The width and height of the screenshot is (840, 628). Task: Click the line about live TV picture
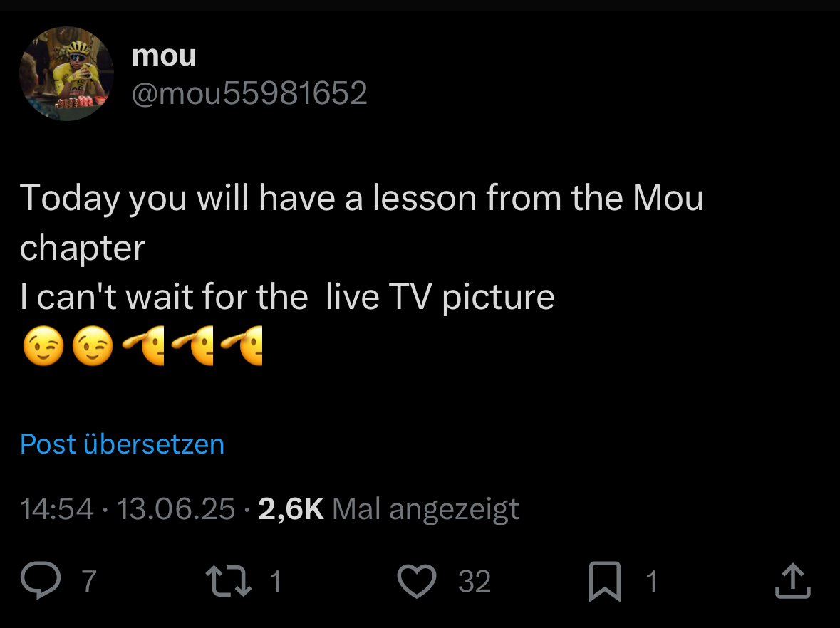point(287,297)
